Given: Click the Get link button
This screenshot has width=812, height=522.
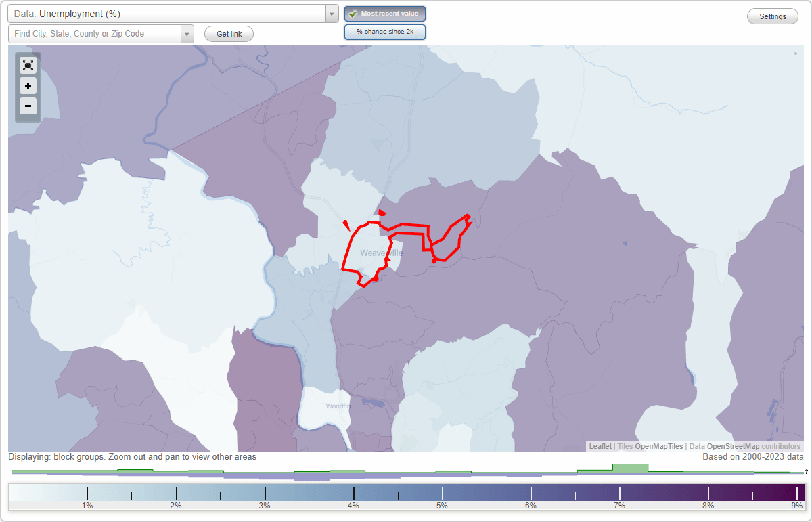Looking at the screenshot, I should [229, 34].
